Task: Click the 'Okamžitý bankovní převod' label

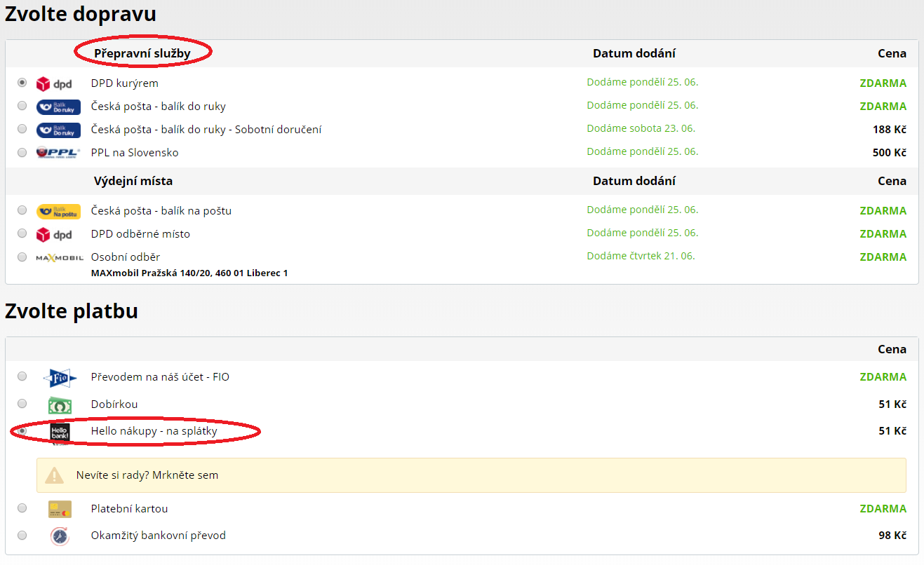Action: 159,536
